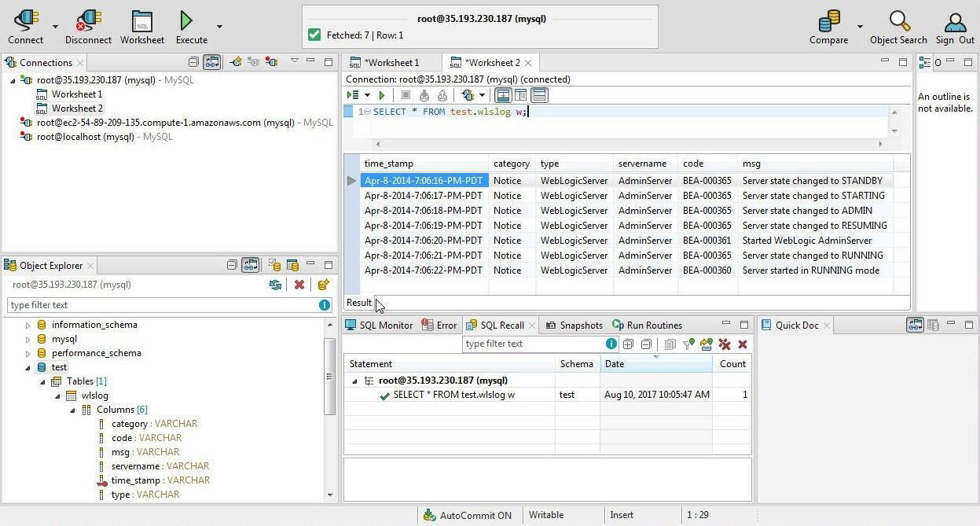
Task: Open the Execute Script dropdown in worksheet toolbar
Action: tap(366, 95)
